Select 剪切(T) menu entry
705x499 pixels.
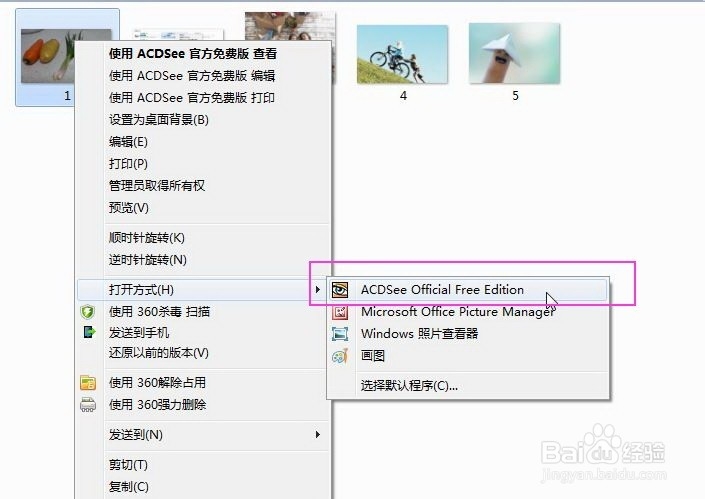[128, 464]
